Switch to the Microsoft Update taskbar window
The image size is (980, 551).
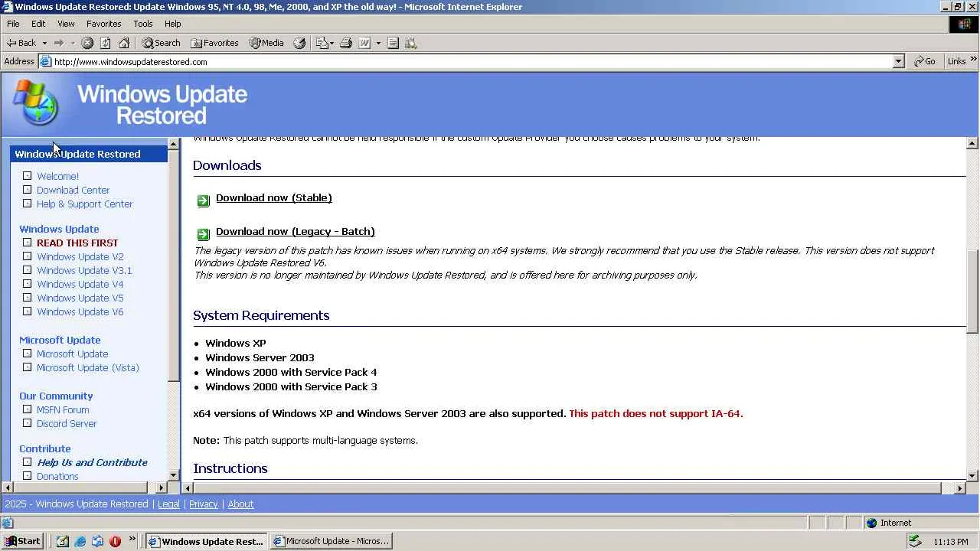(x=331, y=541)
